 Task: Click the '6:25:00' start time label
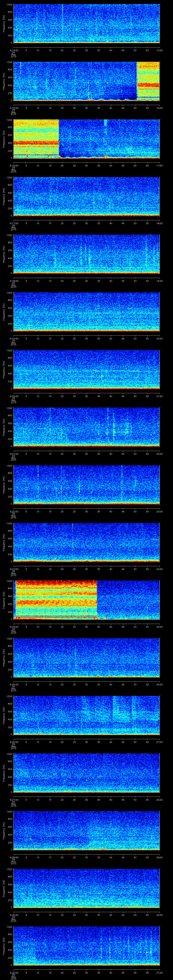[14, 684]
